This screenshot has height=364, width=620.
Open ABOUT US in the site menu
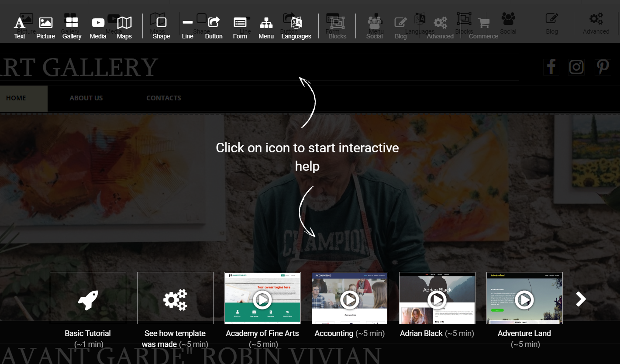tap(86, 98)
